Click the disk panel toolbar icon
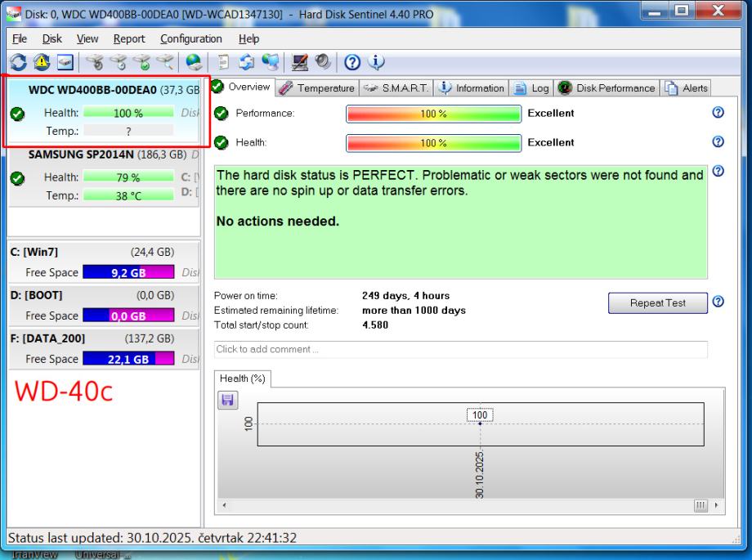This screenshot has height=560, width=752. pyautogui.click(x=65, y=62)
